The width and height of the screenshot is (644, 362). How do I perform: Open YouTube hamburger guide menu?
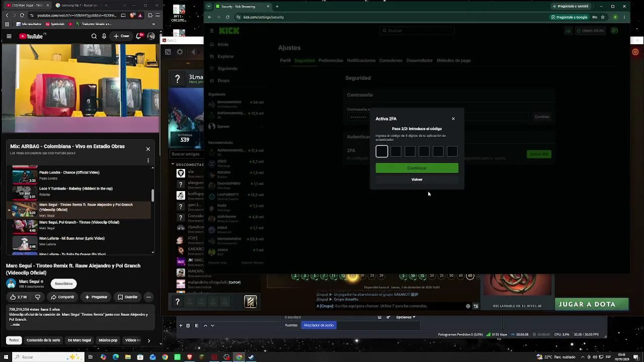(9, 36)
